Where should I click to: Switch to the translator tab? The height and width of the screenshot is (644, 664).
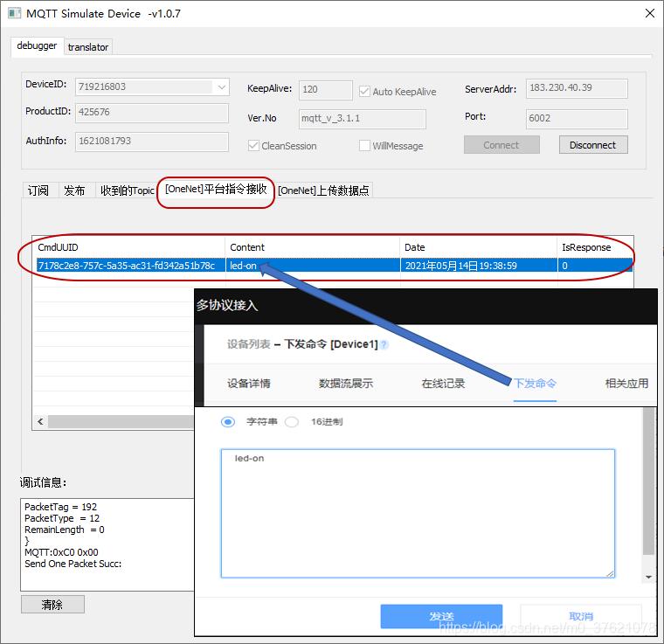(88, 47)
